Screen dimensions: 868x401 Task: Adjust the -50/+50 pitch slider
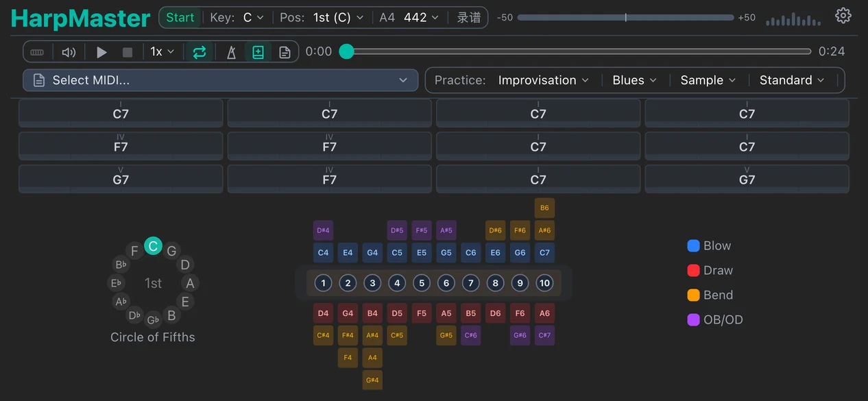tap(625, 18)
